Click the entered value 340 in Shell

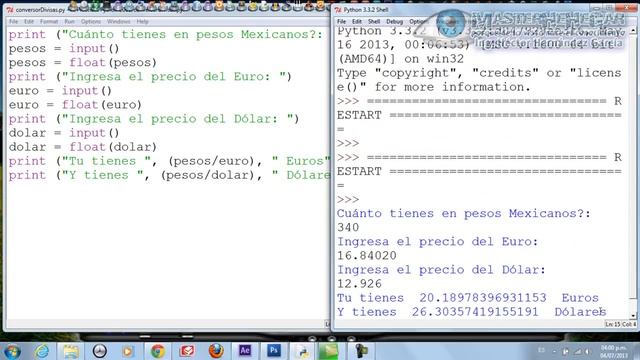pyautogui.click(x=348, y=227)
